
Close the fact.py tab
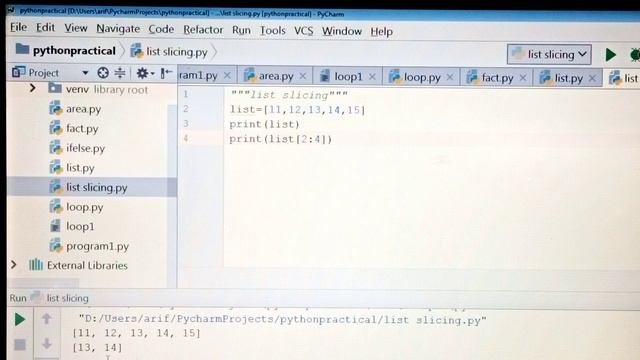[x=523, y=78]
